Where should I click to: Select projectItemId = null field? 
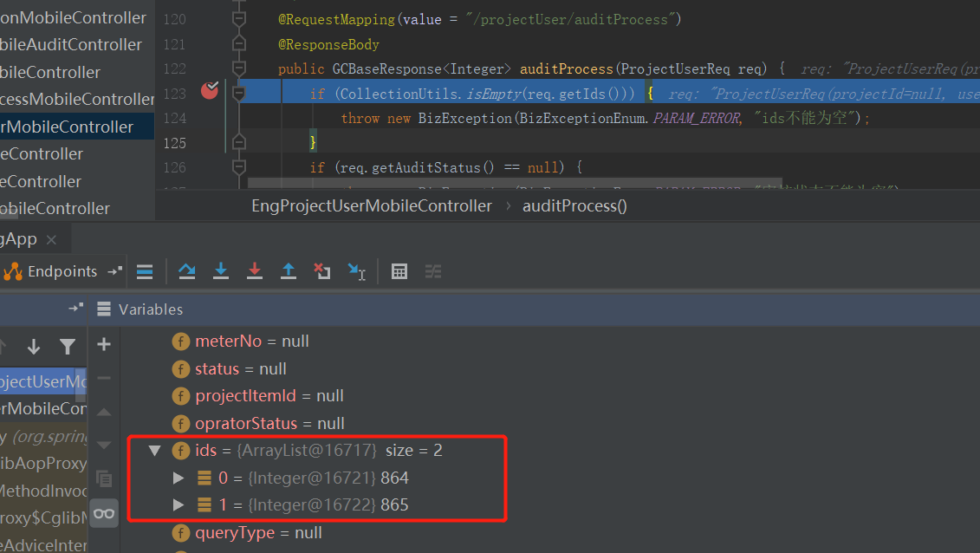click(x=269, y=395)
